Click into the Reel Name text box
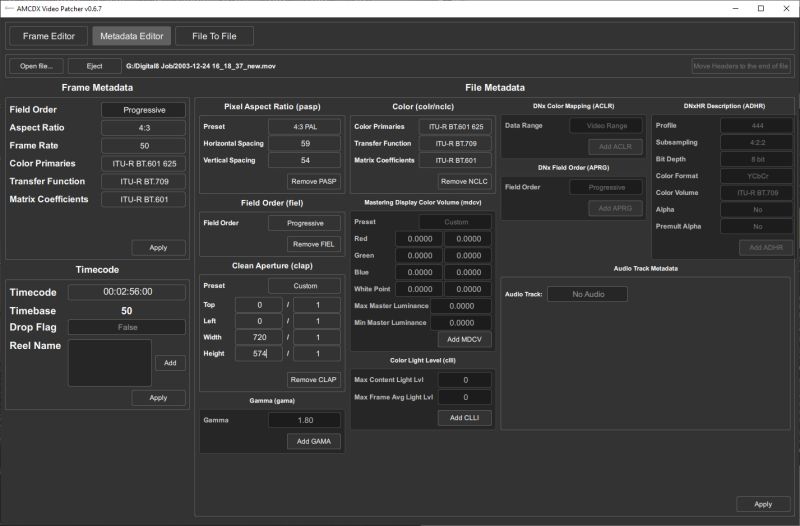This screenshot has width=800, height=526. coord(110,363)
